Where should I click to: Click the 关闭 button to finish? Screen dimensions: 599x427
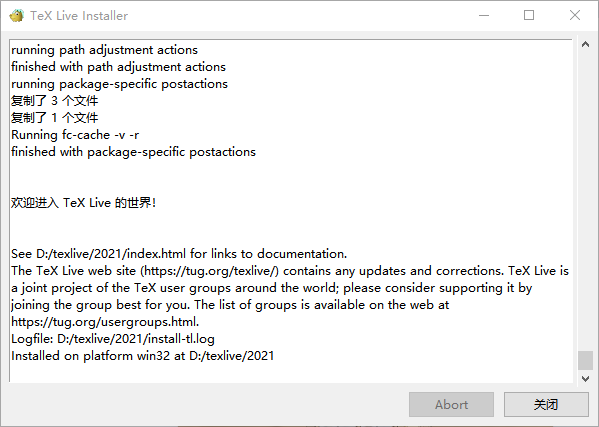(x=546, y=404)
